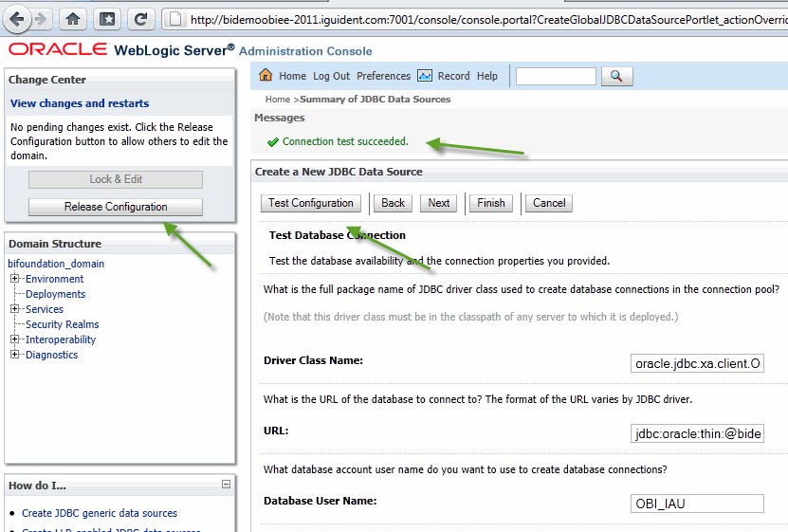This screenshot has width=788, height=532.
Task: Click the Test Configuration button
Action: pyautogui.click(x=311, y=203)
